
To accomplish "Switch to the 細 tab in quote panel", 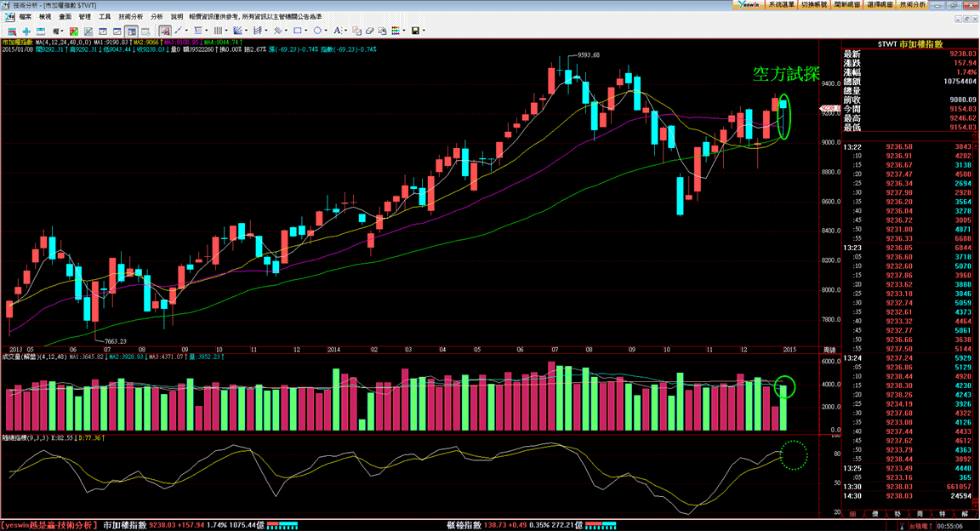I will (852, 513).
